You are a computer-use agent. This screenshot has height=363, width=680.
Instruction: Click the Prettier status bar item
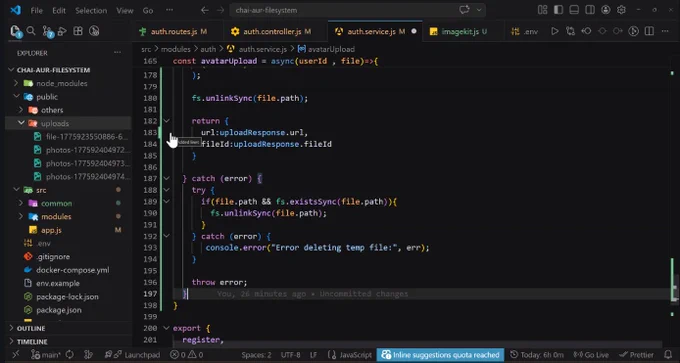(637, 355)
